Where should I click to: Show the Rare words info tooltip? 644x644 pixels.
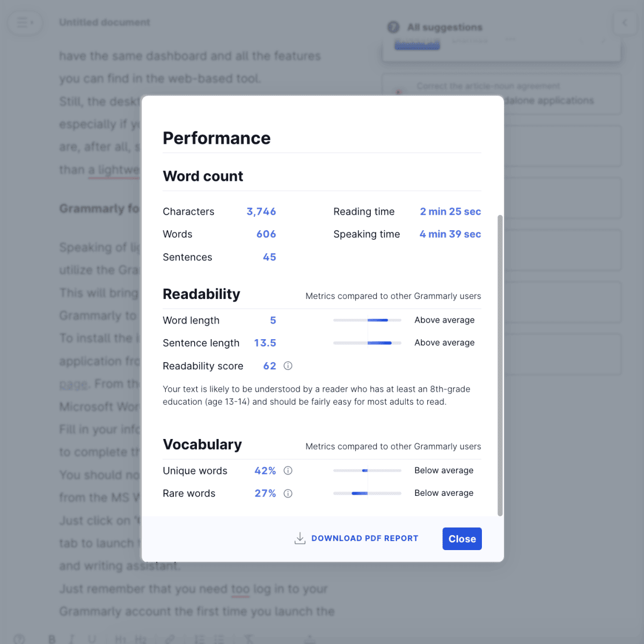(288, 493)
